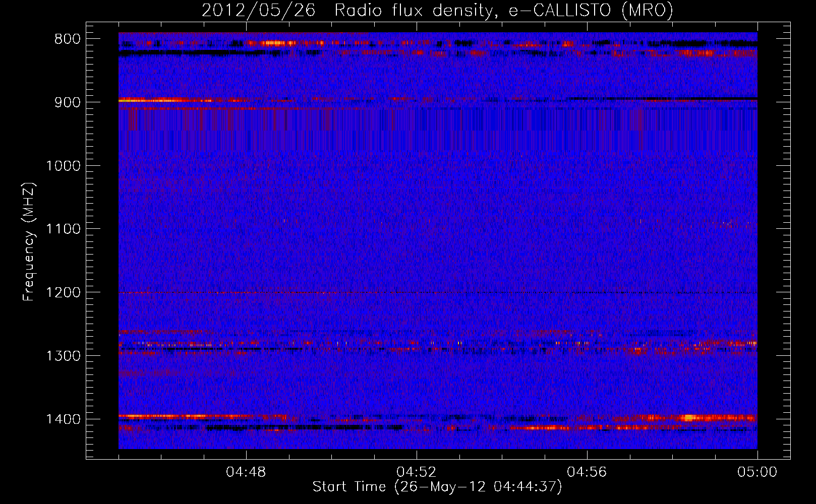816x504 pixels.
Task: Click the 05:00 time axis label
Action: 757,472
